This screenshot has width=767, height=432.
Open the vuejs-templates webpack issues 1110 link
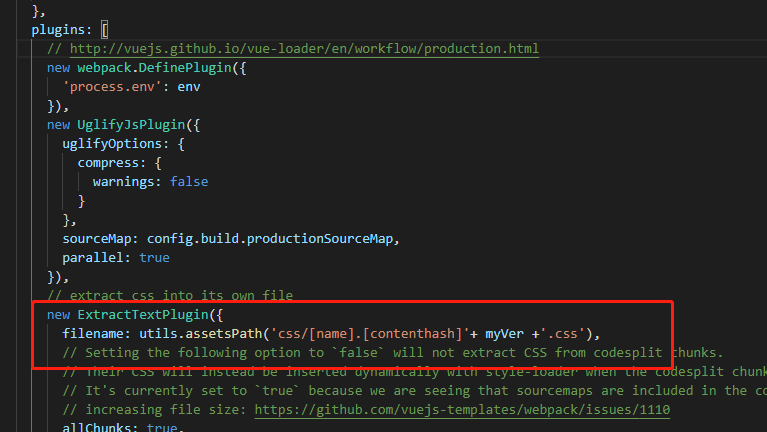(x=462, y=409)
